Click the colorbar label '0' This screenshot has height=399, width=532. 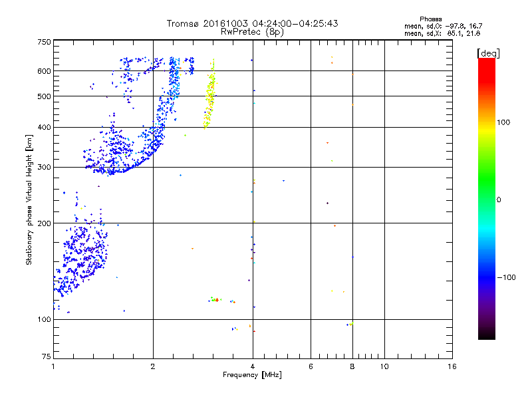(499, 200)
